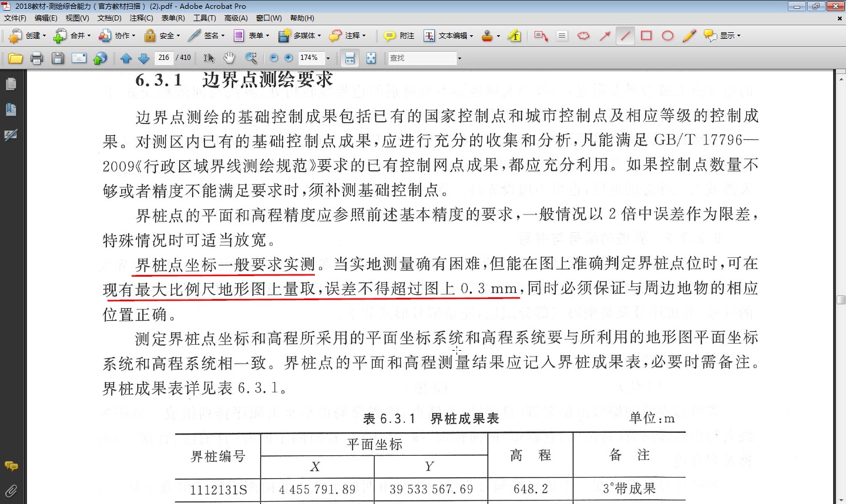Select the arrow annotation tool

tap(604, 36)
